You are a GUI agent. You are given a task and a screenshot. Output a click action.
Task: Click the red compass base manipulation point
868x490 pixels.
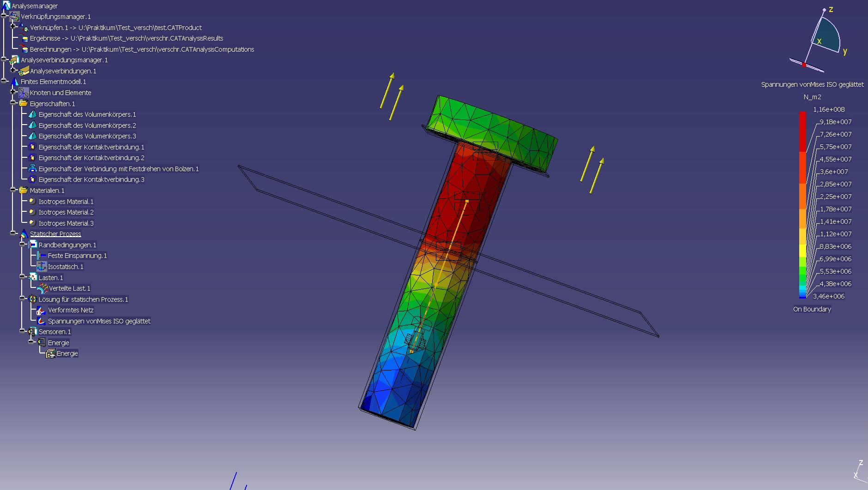(x=804, y=65)
